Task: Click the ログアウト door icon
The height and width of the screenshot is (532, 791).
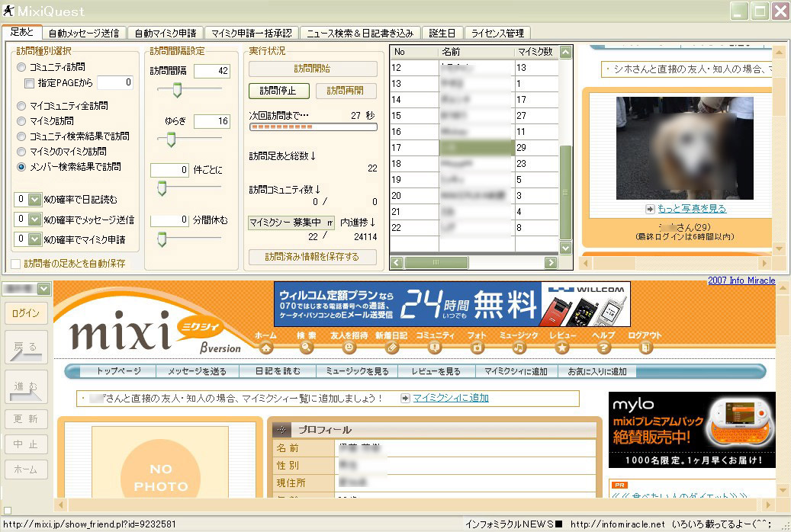Action: coord(645,348)
